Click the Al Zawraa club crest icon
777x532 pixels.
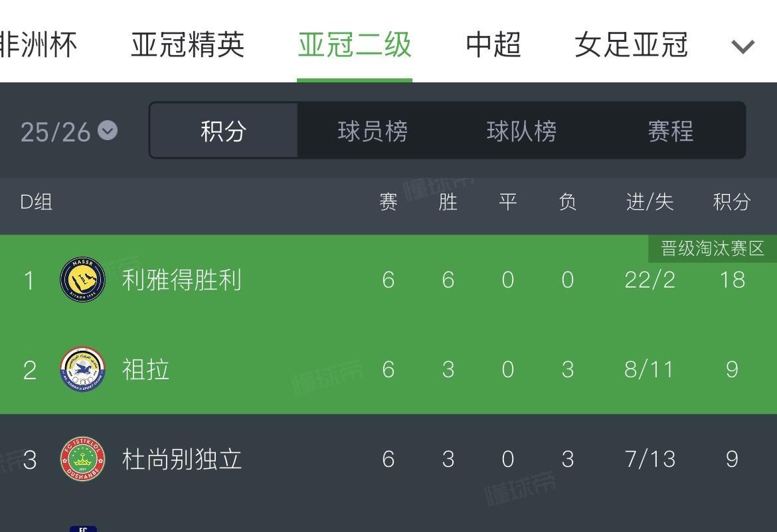[x=82, y=369]
